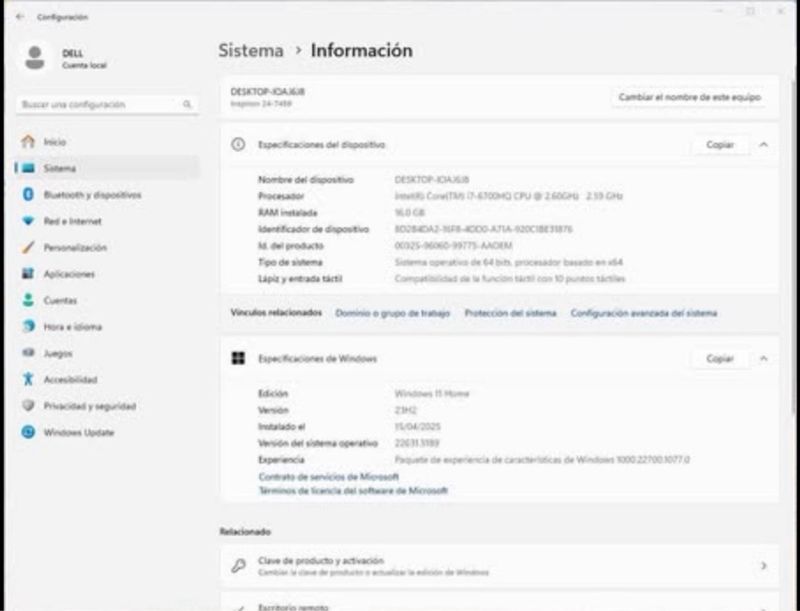Screen dimensions: 800x611
Task: Go back with the arrow icon
Action: click(x=20, y=17)
